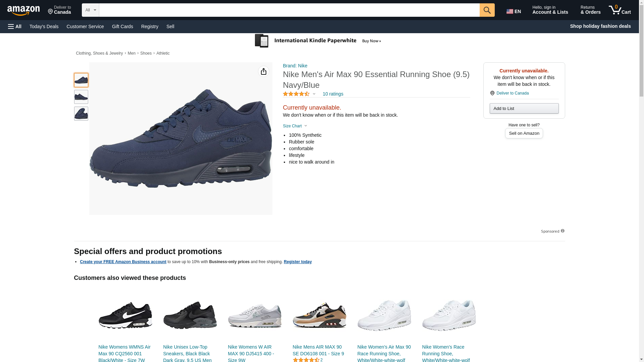Expand the All search category dropdown
Screen dimensions: 644x362
(x=90, y=10)
